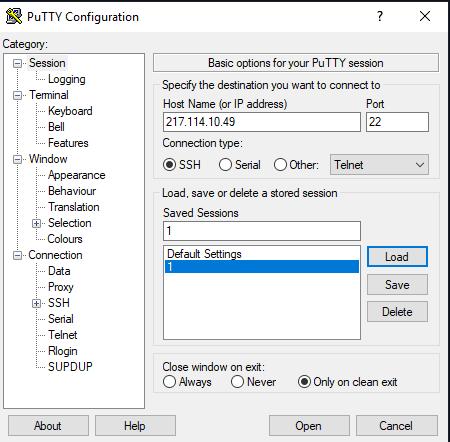Collapse the Connection category node
Image resolution: width=450 pixels, height=442 pixels.
tap(17, 256)
